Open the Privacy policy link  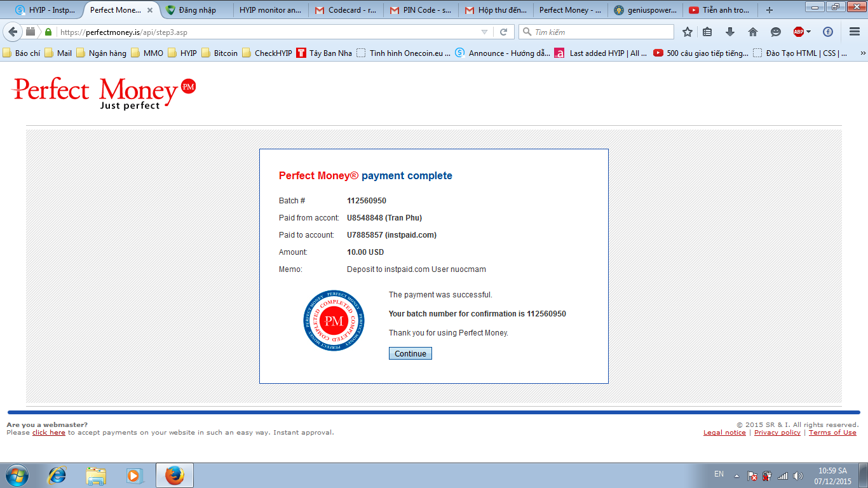click(777, 433)
